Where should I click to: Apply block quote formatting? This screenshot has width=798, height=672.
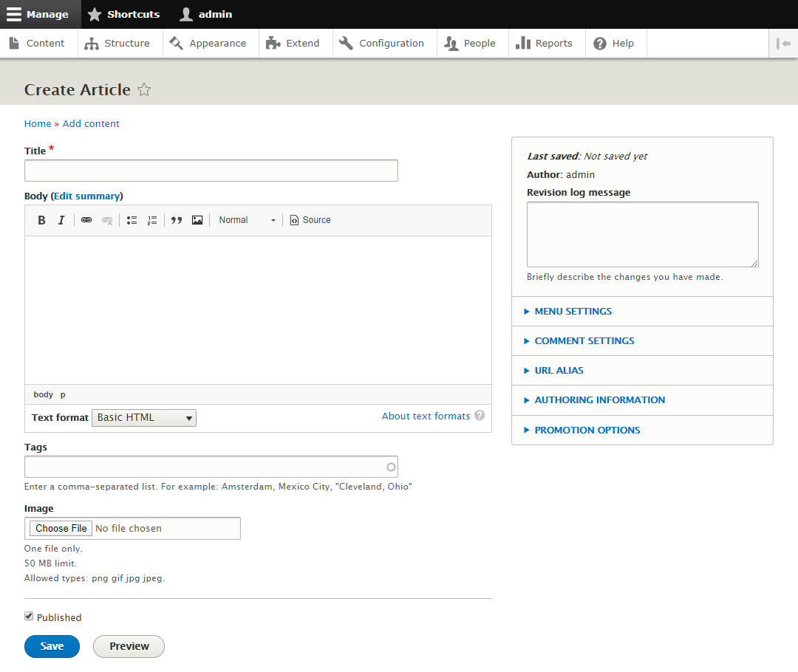click(x=177, y=220)
